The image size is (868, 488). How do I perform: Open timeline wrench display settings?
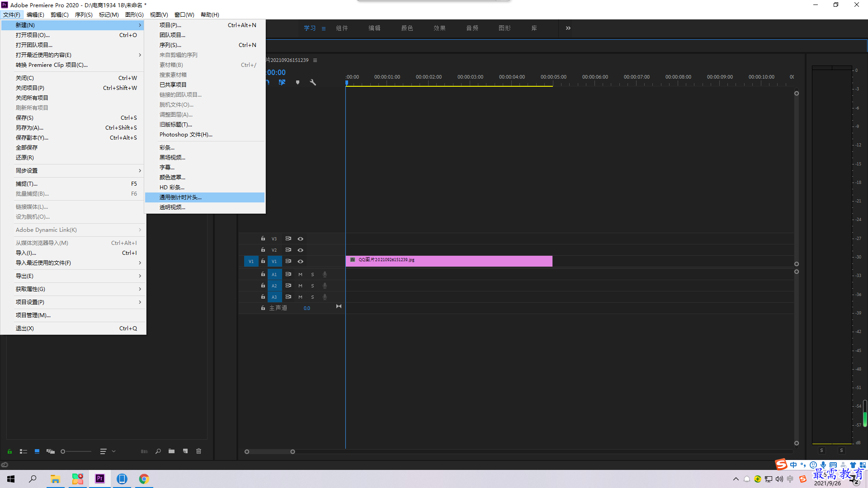tap(313, 82)
